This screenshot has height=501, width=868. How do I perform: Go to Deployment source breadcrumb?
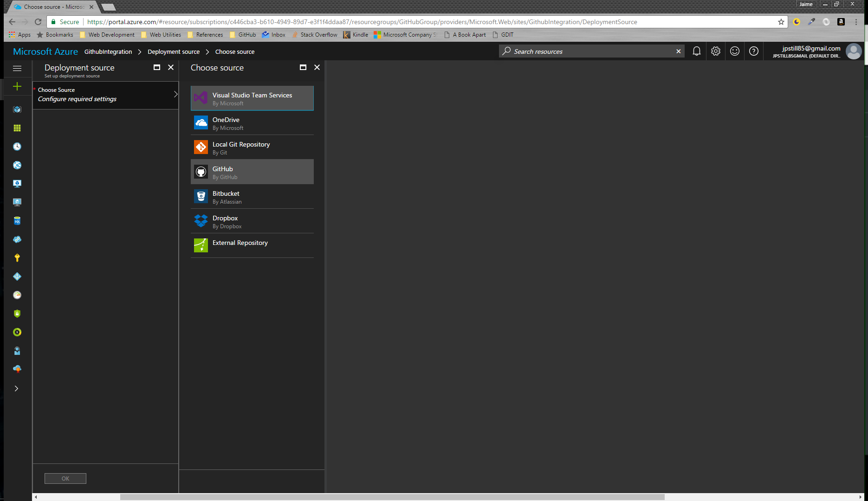[x=174, y=52]
